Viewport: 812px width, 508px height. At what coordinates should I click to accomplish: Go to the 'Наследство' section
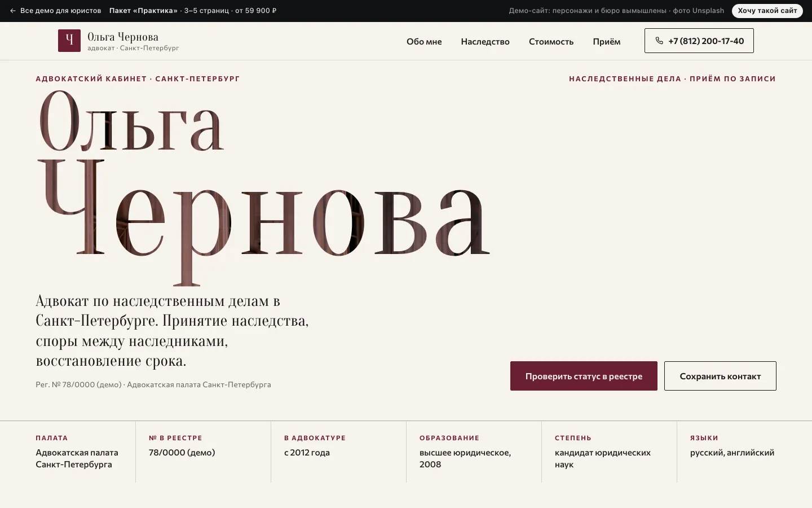[x=485, y=42]
